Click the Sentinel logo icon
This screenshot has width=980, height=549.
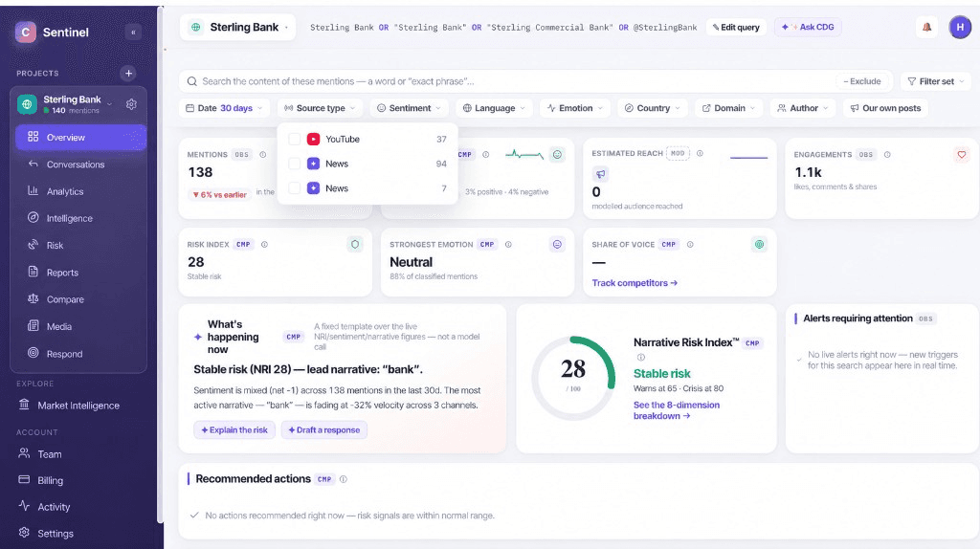pyautogui.click(x=26, y=32)
